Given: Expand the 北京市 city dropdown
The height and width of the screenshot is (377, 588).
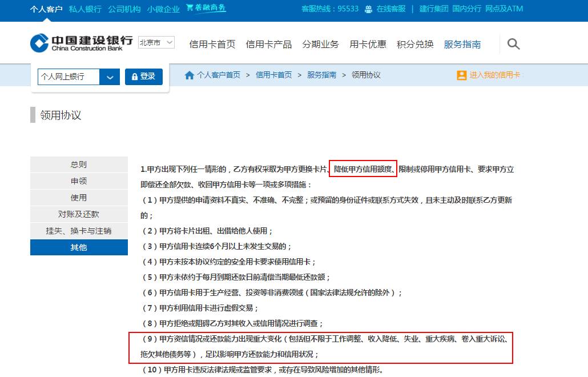Looking at the screenshot, I should pos(156,42).
